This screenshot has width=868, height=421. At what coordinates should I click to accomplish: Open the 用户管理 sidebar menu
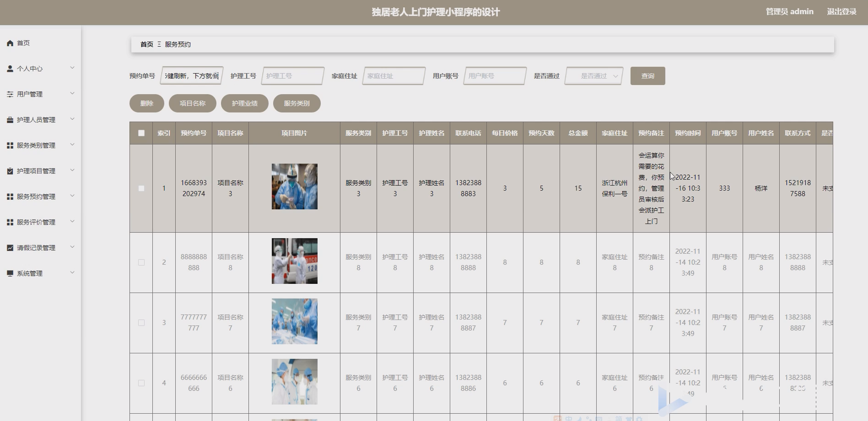pyautogui.click(x=40, y=94)
